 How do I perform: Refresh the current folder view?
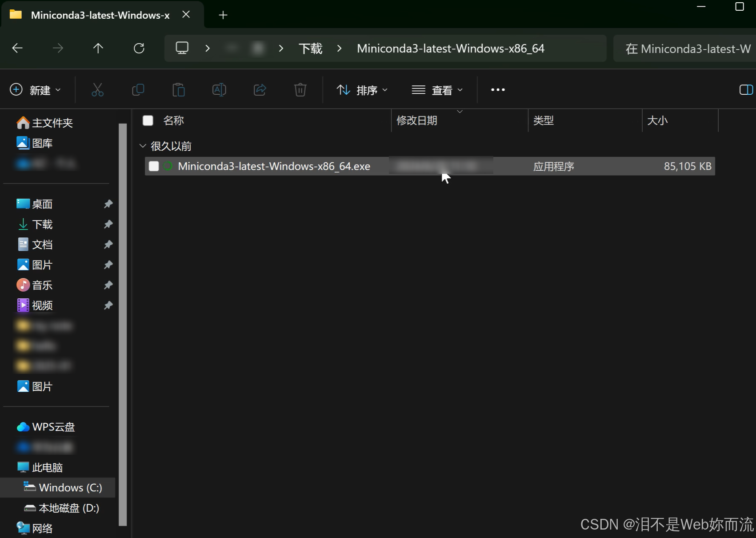click(x=139, y=48)
